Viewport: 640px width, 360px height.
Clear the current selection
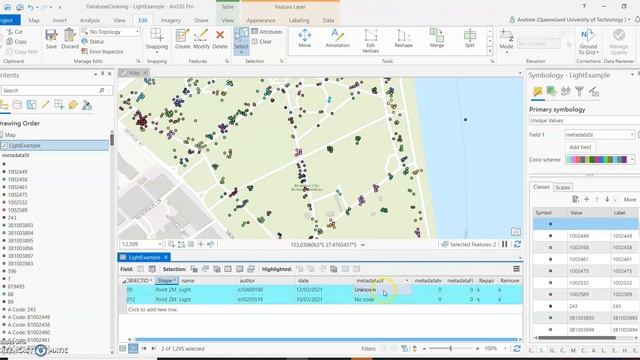pos(262,42)
